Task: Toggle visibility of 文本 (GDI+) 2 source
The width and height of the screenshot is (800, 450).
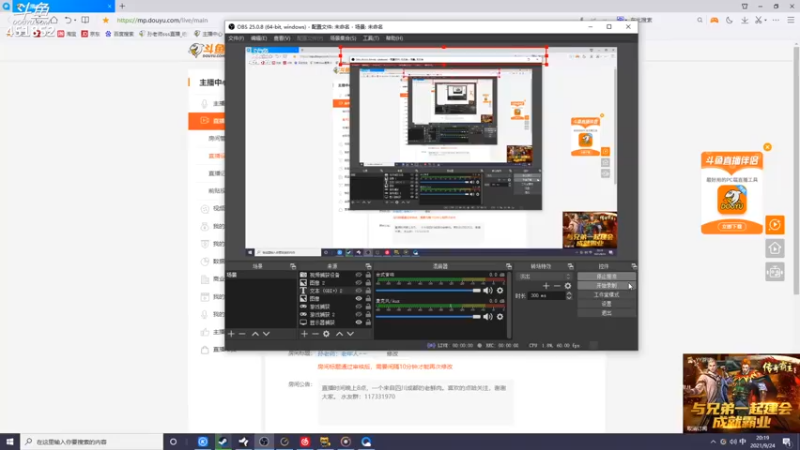Action: click(359, 291)
